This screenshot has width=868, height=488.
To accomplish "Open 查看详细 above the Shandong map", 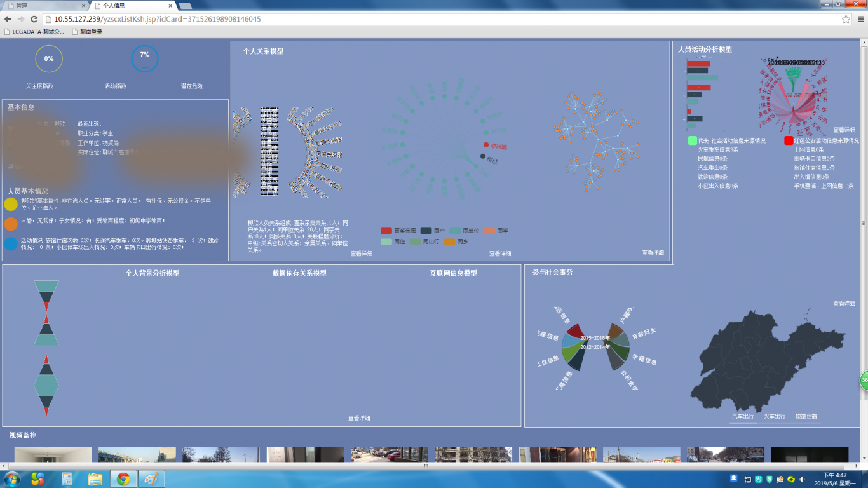I will 844,304.
